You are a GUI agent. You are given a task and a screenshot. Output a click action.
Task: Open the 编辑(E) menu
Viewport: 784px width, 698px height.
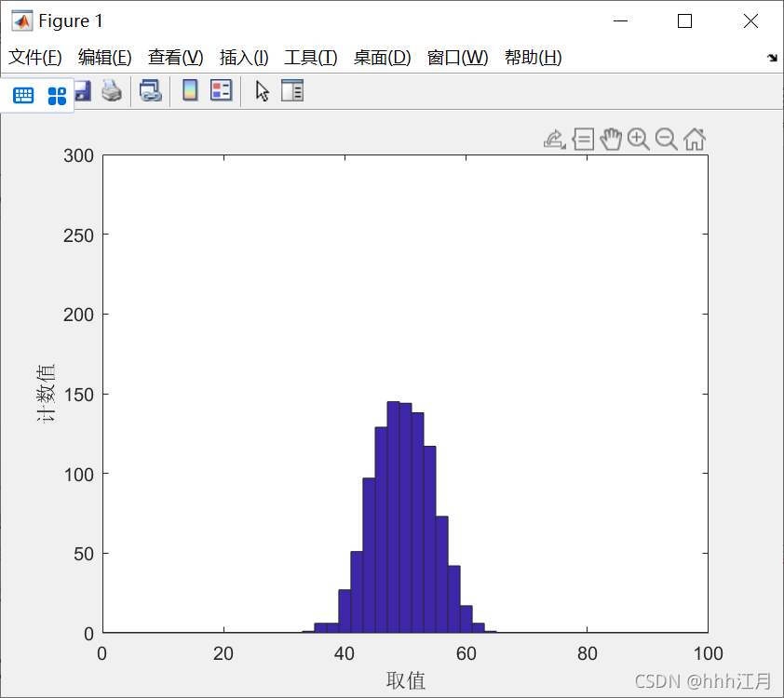click(105, 58)
